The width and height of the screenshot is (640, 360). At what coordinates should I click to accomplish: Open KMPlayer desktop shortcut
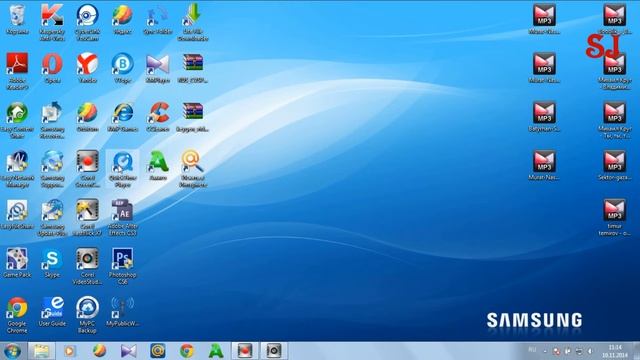[x=158, y=68]
